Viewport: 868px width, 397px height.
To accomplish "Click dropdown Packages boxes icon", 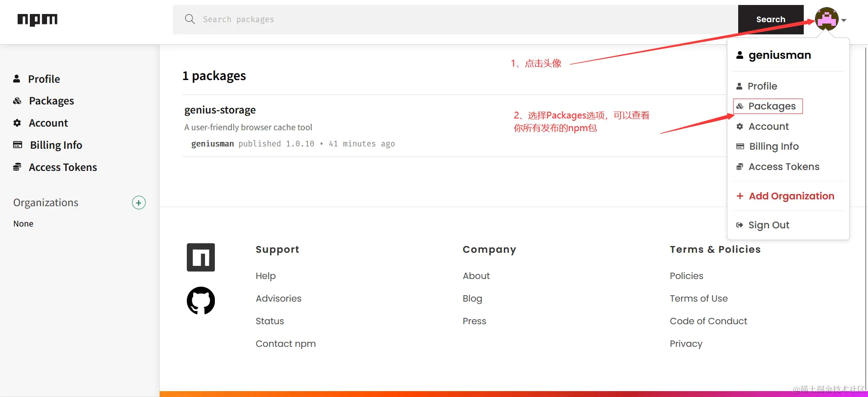I will (x=740, y=106).
